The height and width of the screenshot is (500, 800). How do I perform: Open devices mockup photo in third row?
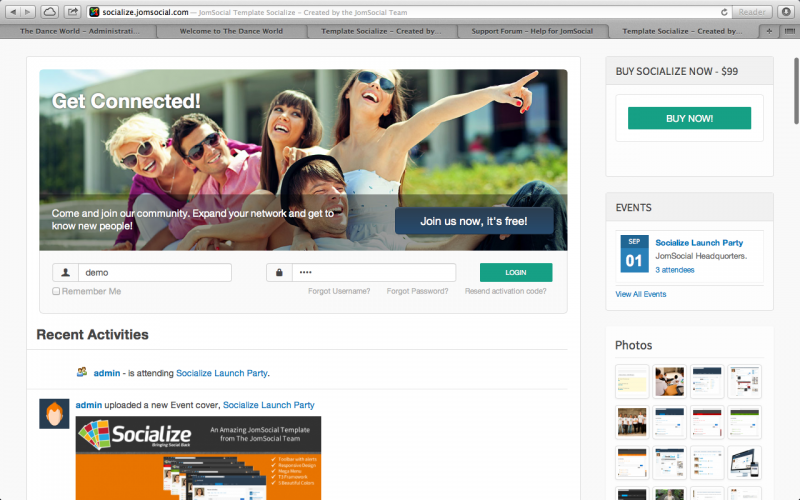click(x=744, y=463)
